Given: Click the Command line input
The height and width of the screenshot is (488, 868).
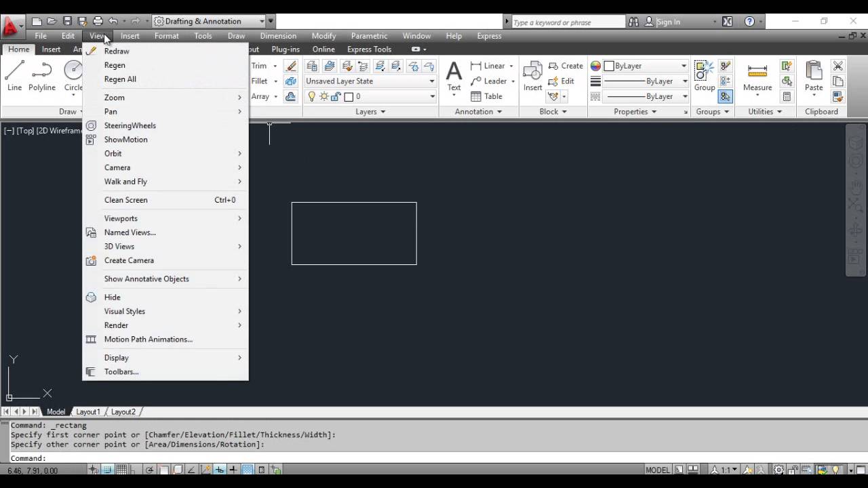Looking at the screenshot, I should (434, 458).
